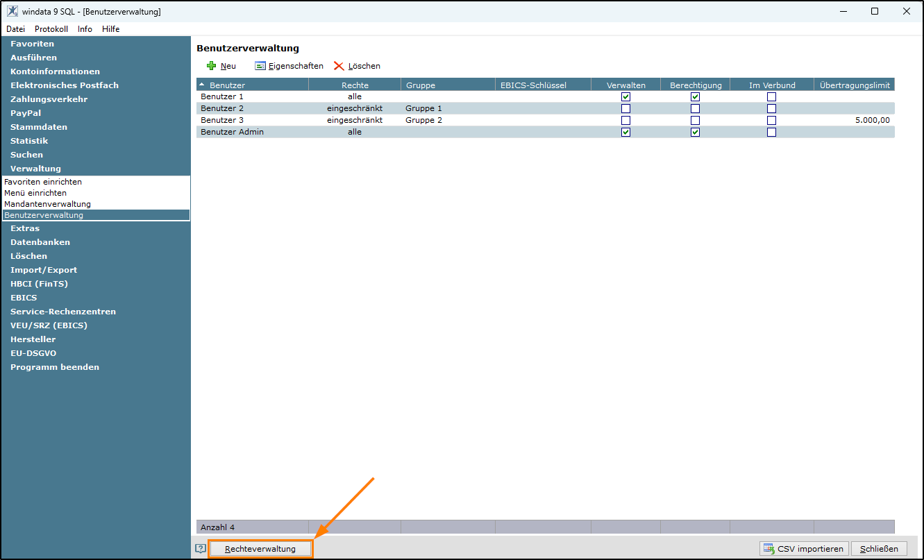Viewport: 924px width, 560px height.
Task: Sort by the Übertragungslimit column header
Action: pos(855,85)
